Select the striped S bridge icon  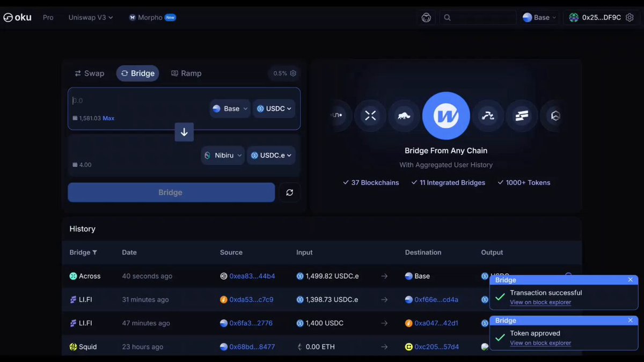[522, 116]
